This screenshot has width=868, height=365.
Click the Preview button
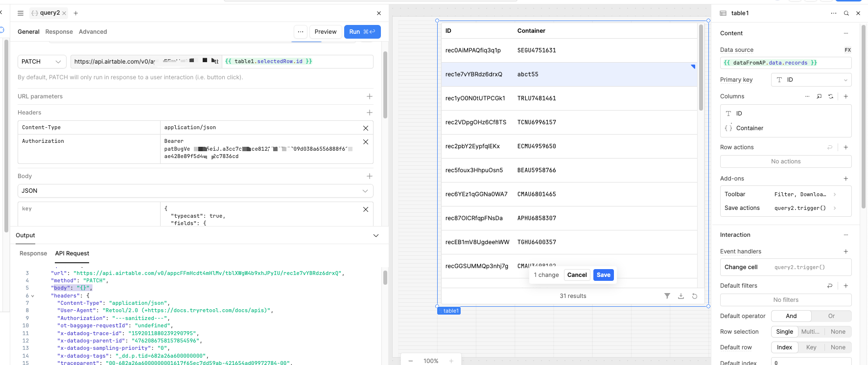[x=326, y=32]
